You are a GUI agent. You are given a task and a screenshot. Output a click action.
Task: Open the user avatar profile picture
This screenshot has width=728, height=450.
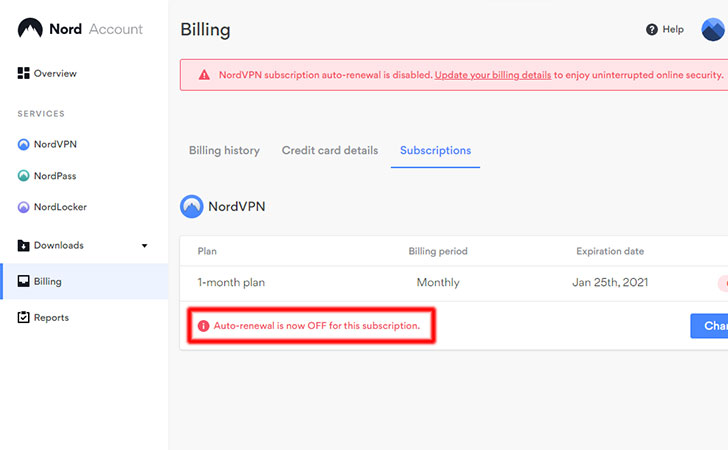[714, 29]
